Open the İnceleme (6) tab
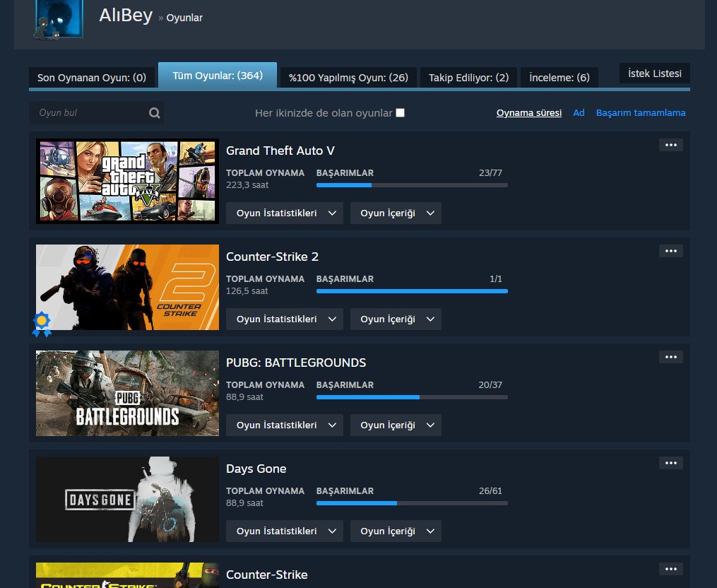The width and height of the screenshot is (717, 588). tap(559, 77)
